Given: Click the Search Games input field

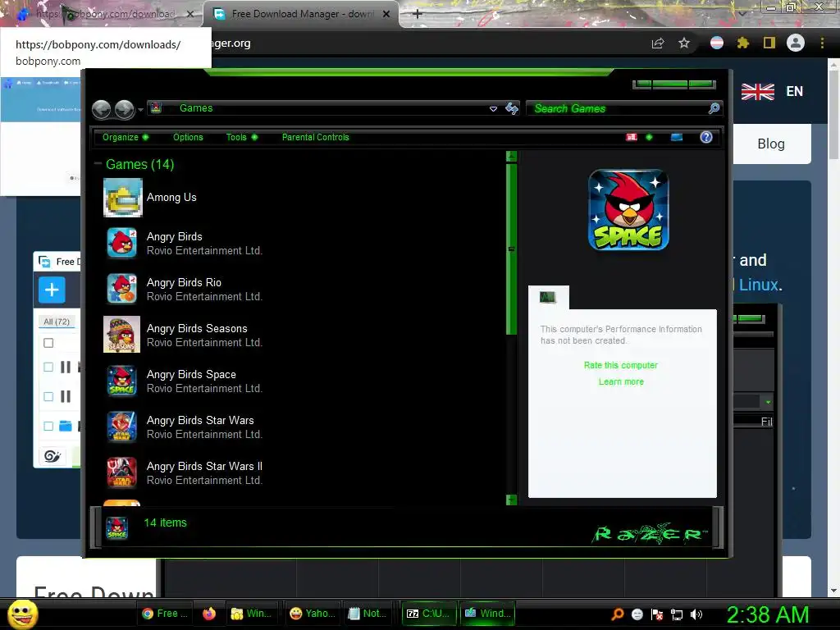Looking at the screenshot, I should coord(617,109).
